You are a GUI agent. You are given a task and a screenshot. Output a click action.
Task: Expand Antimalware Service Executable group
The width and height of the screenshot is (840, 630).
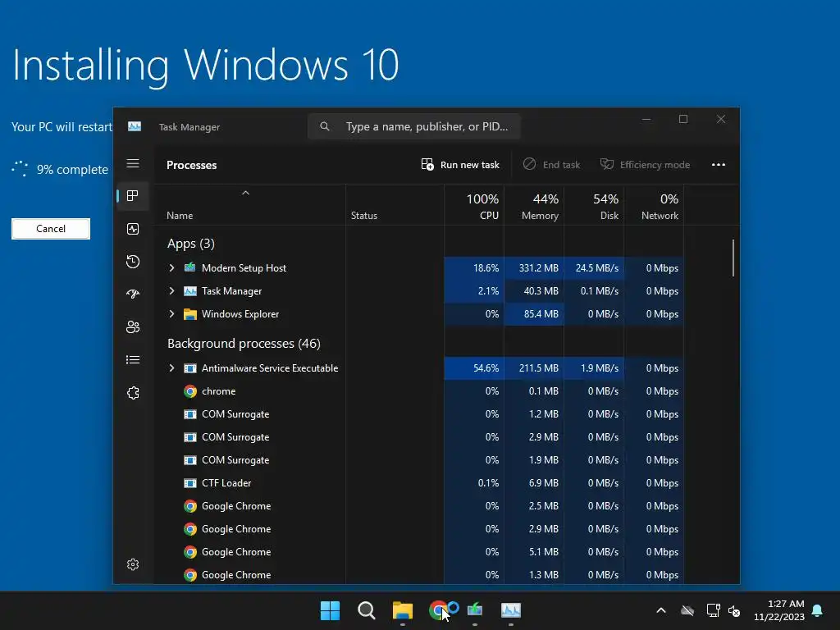coord(171,368)
